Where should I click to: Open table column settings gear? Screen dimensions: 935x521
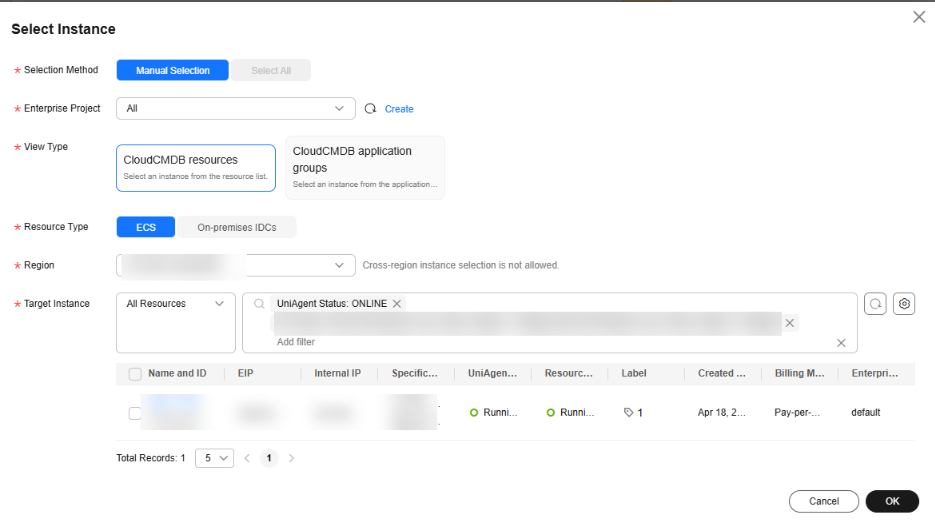tap(905, 304)
